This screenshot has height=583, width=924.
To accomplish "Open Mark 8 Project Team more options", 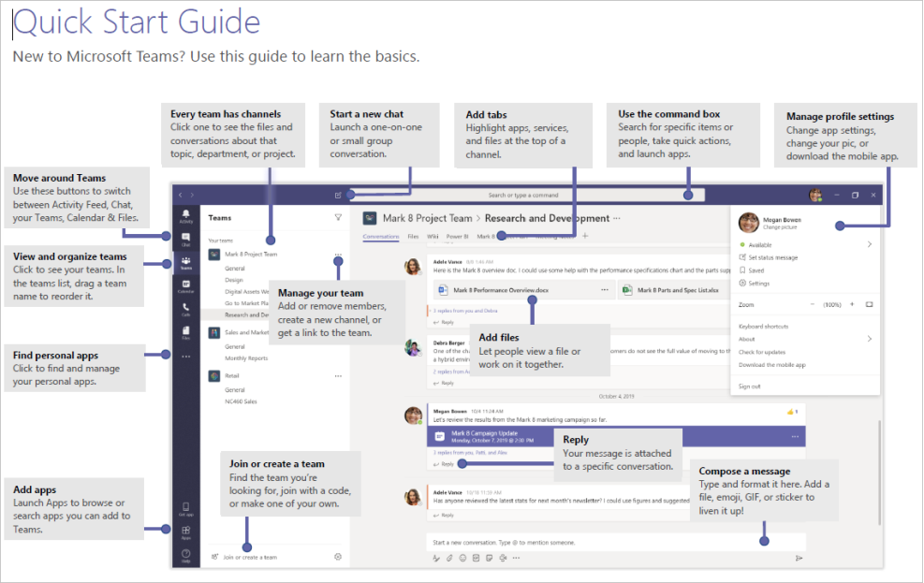I will 338,254.
